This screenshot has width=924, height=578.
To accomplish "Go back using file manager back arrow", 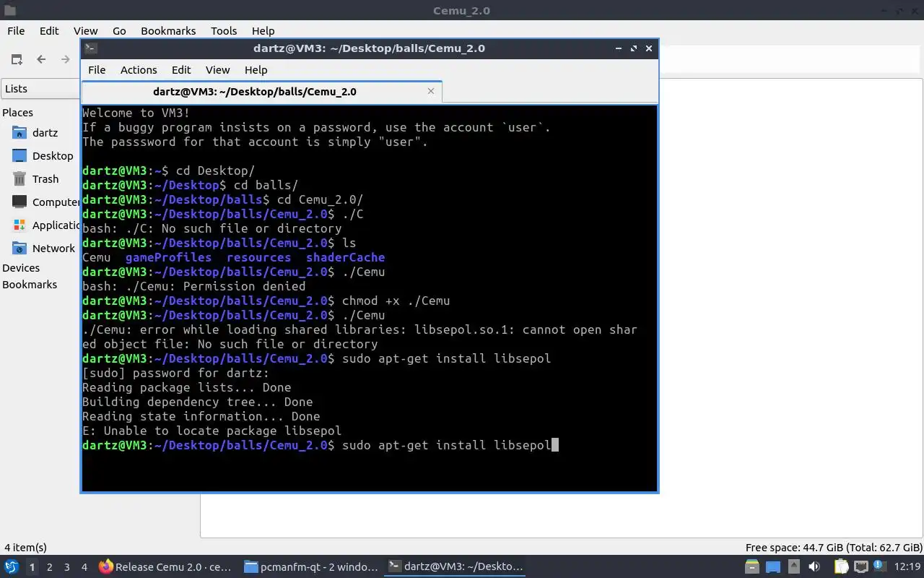I will click(41, 59).
